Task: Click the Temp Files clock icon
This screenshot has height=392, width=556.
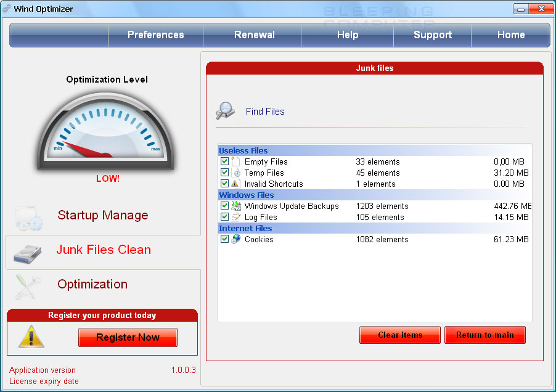Action: click(235, 173)
